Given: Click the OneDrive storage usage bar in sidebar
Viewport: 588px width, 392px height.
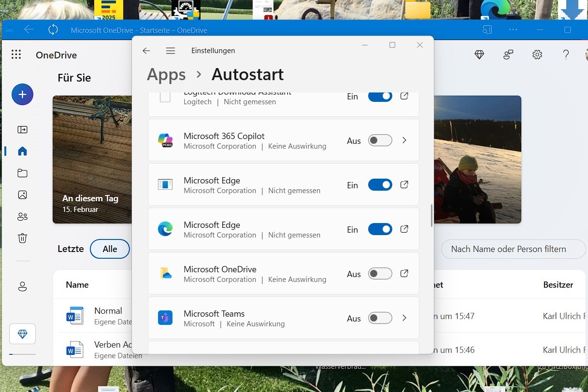Looking at the screenshot, I should (22, 354).
